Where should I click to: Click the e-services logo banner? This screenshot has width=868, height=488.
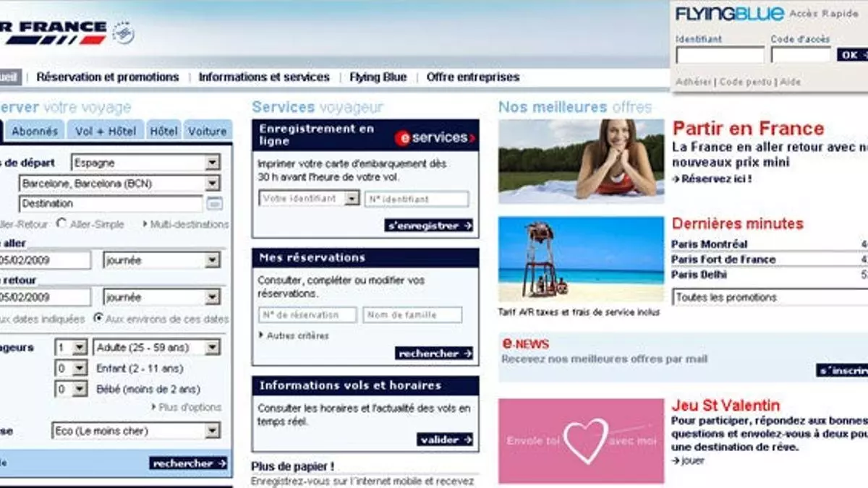tap(435, 137)
